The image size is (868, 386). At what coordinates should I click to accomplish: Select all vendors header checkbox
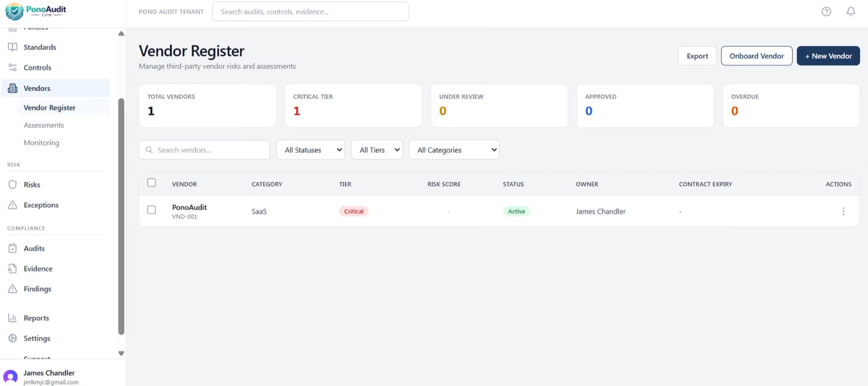[151, 183]
